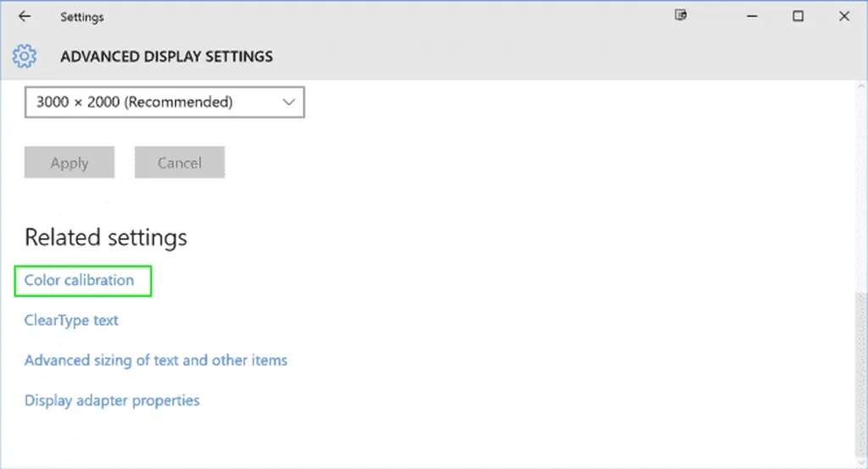Close the Settings window
The width and height of the screenshot is (868, 469).
coord(844,16)
